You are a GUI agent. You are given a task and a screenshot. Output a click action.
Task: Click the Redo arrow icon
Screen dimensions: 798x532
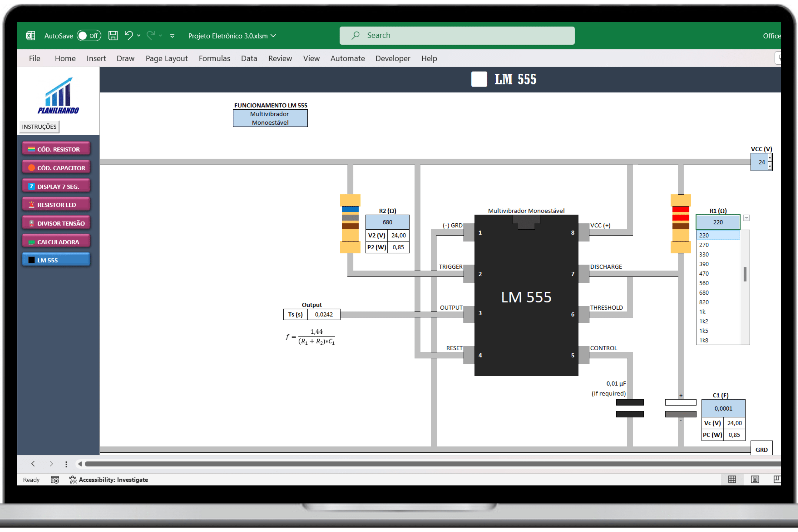pyautogui.click(x=151, y=35)
